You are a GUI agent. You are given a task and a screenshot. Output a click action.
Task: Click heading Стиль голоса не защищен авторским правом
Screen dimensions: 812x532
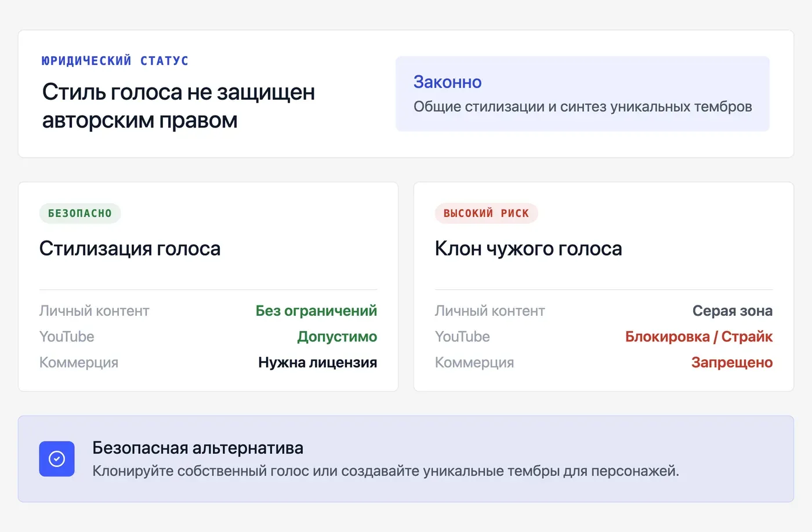coord(179,106)
